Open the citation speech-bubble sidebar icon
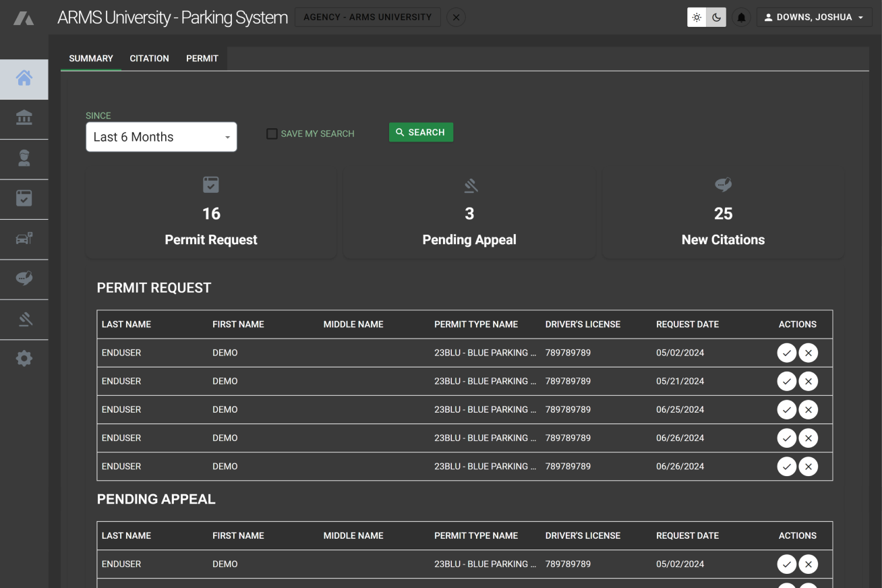This screenshot has width=882, height=588. point(24,278)
